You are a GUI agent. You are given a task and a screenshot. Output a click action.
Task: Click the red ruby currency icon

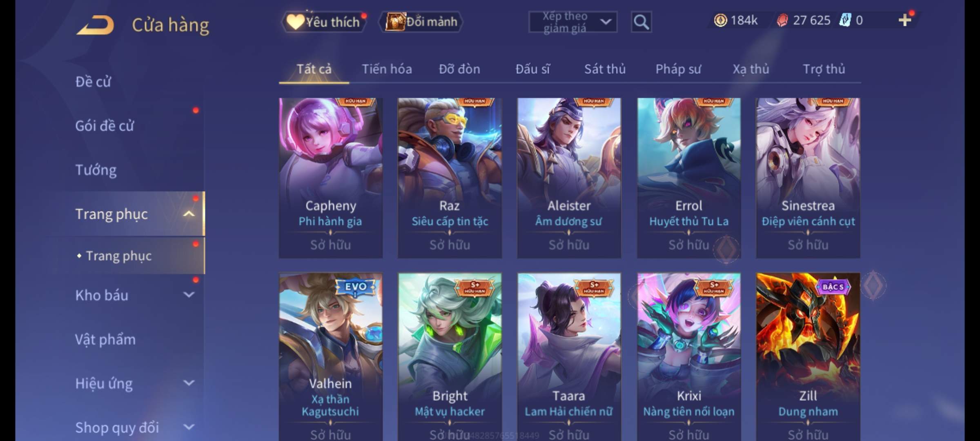pos(782,20)
